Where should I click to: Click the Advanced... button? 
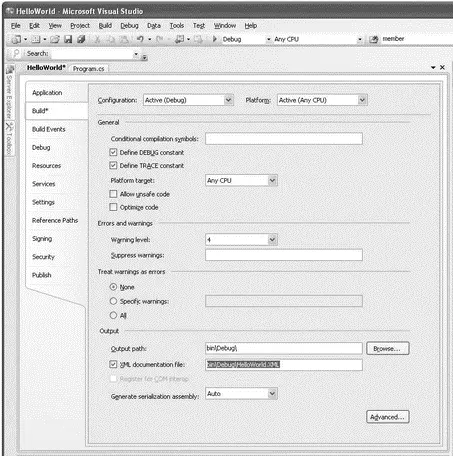[388, 417]
